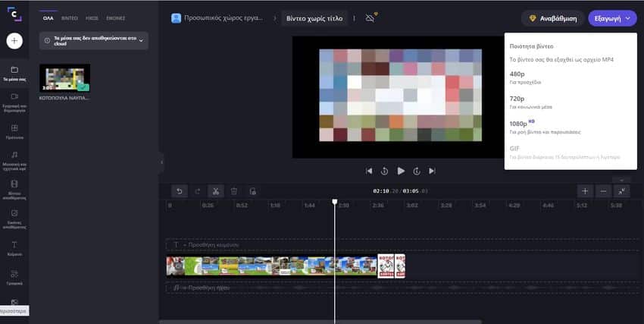This screenshot has width=644, height=324.
Task: Open the stock video sidebar
Action: click(x=14, y=189)
